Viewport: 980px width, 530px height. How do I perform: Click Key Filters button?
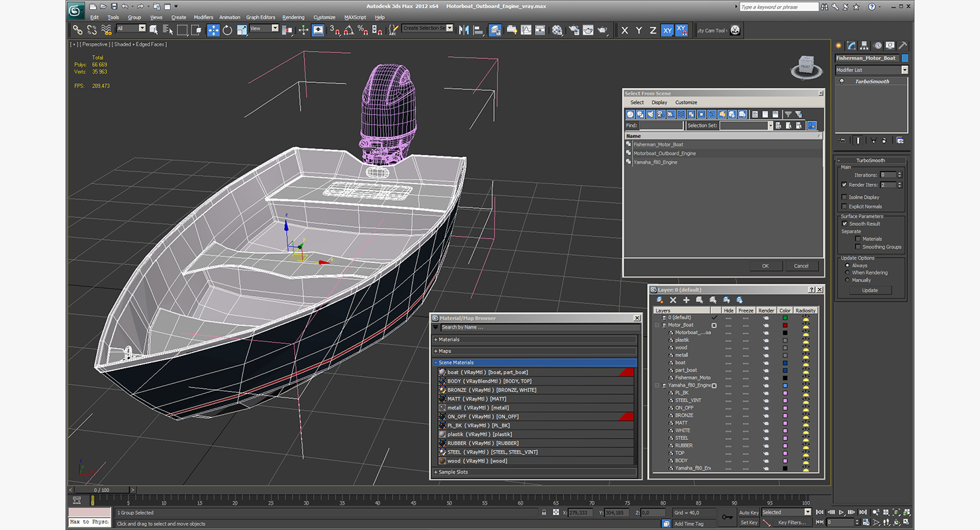[793, 523]
